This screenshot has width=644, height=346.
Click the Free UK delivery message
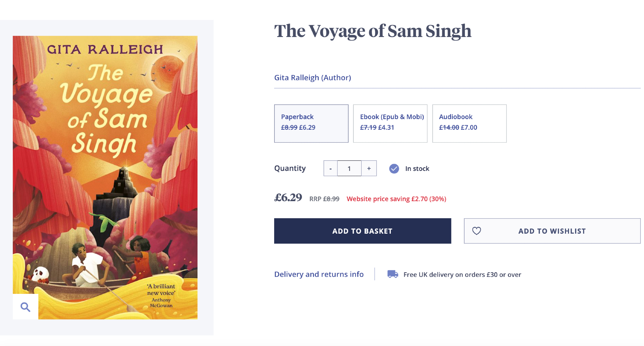[x=462, y=275]
